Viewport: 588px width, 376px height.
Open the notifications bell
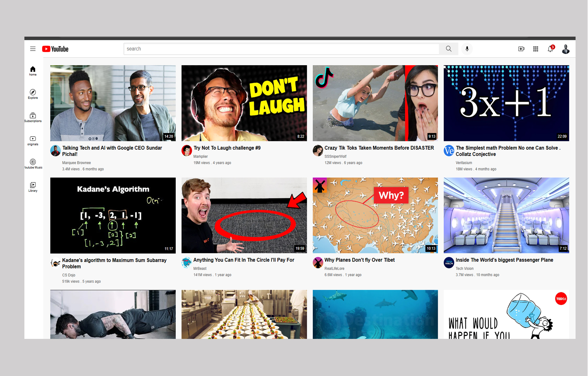(x=550, y=49)
